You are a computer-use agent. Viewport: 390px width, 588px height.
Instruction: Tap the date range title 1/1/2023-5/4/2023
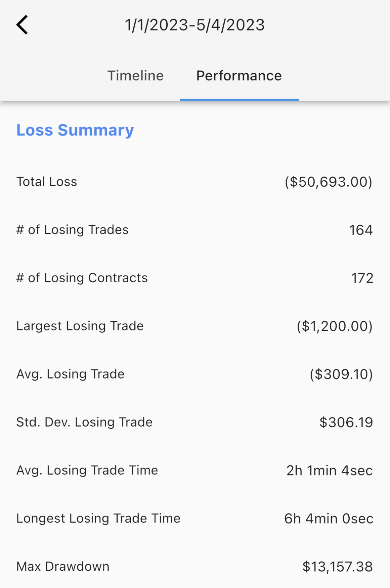click(x=195, y=25)
